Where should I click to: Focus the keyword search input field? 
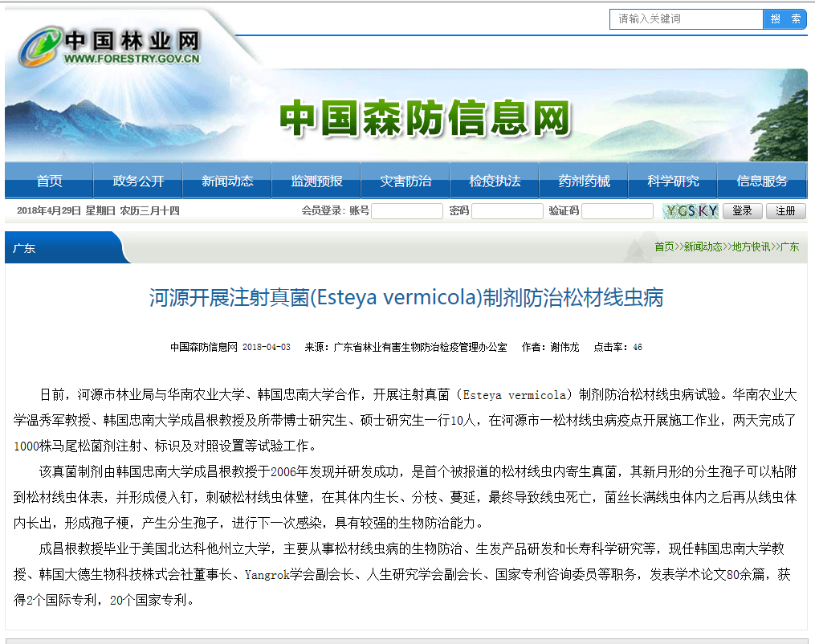686,19
